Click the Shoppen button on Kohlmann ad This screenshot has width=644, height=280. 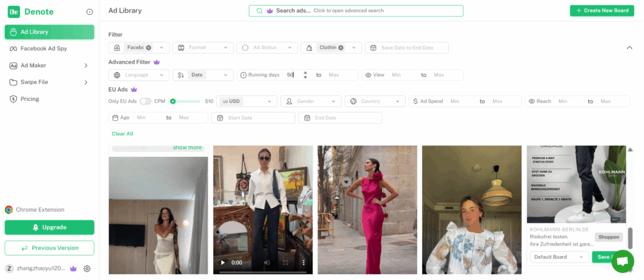(x=609, y=237)
